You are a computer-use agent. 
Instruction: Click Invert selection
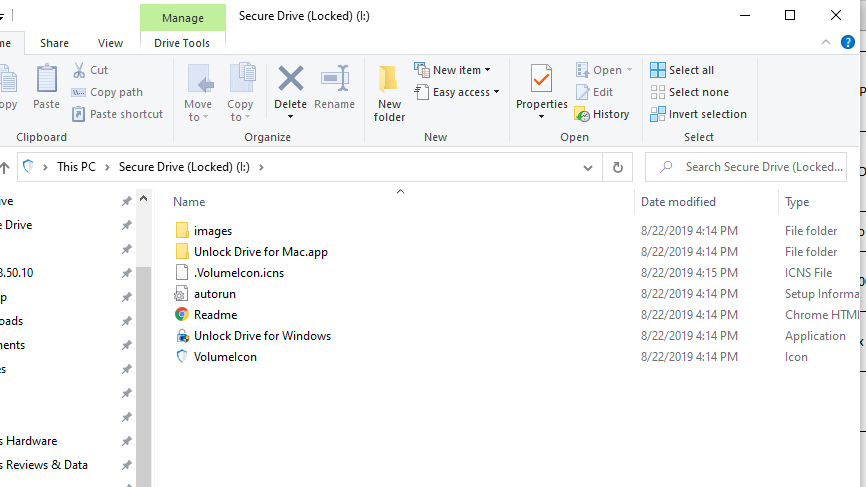[x=698, y=114]
